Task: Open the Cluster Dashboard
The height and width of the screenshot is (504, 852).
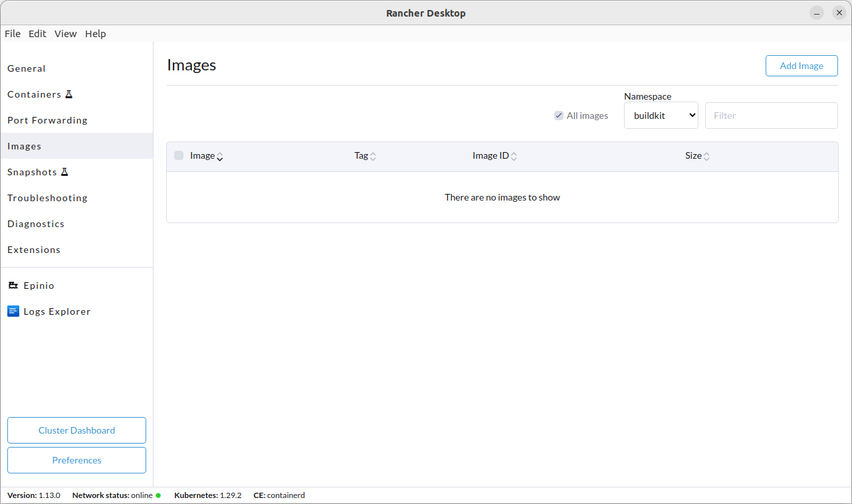Action: [76, 430]
